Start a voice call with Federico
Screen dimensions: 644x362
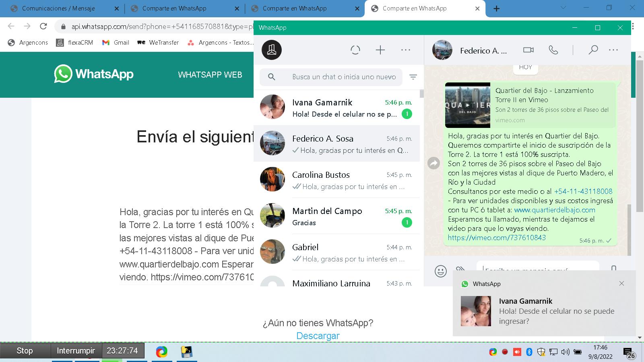(553, 50)
